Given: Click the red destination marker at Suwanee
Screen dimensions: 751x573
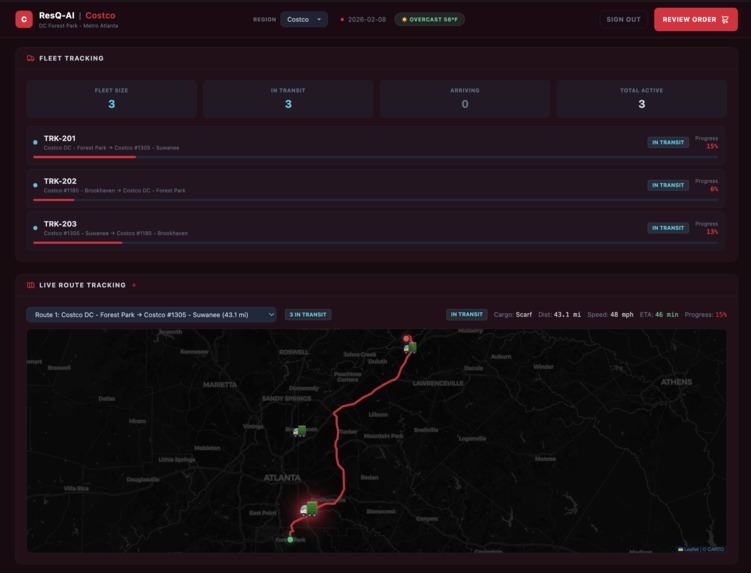Looking at the screenshot, I should (406, 339).
